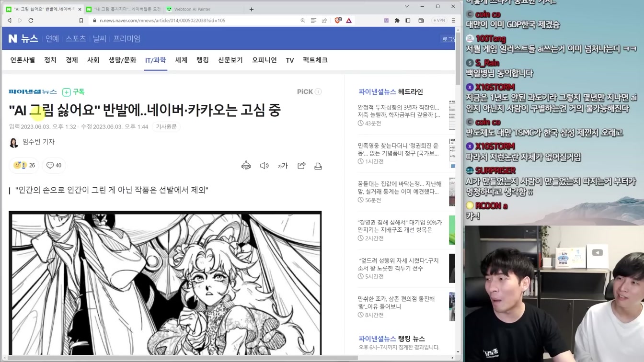Share the article with the share icon
This screenshot has width=644, height=362.
[301, 166]
